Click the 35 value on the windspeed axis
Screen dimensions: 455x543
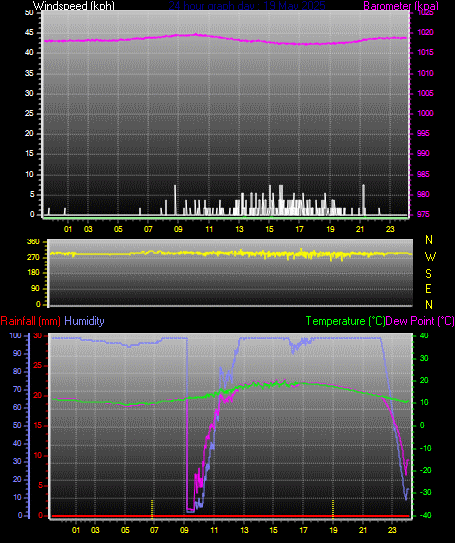click(x=29, y=73)
